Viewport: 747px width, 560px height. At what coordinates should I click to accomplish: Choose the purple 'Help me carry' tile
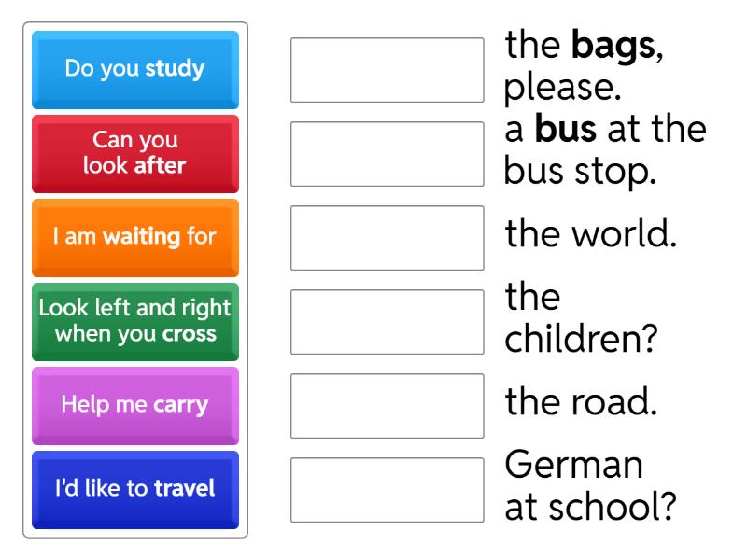click(135, 405)
